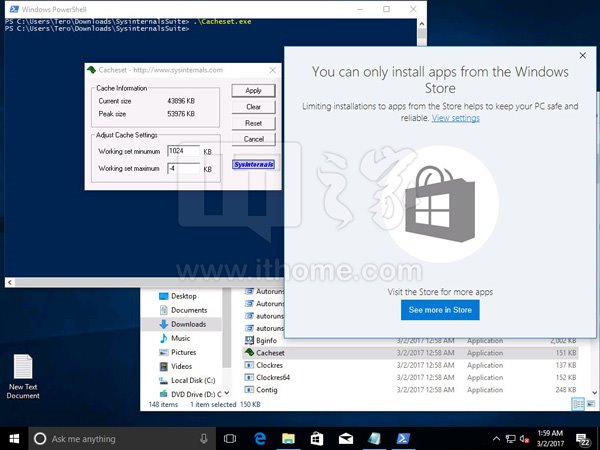Click the volume icon in system tray
This screenshot has height=450, width=600.
(x=525, y=439)
